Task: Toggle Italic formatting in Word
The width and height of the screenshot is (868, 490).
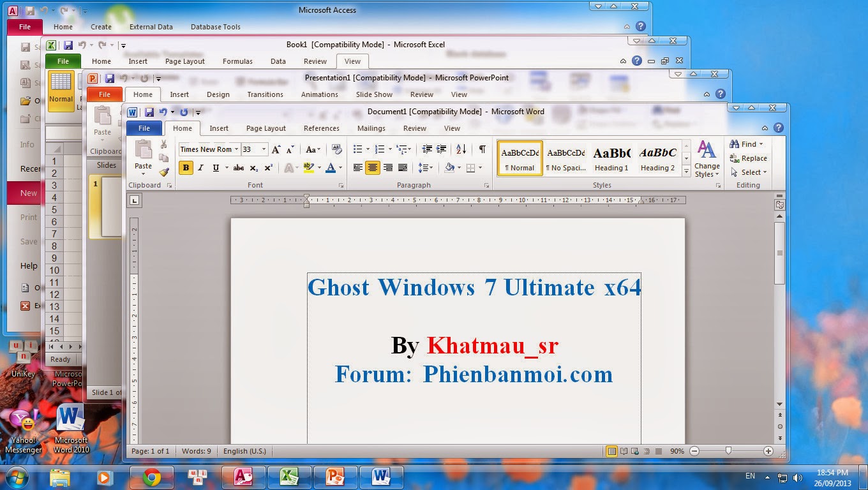Action: click(x=200, y=168)
